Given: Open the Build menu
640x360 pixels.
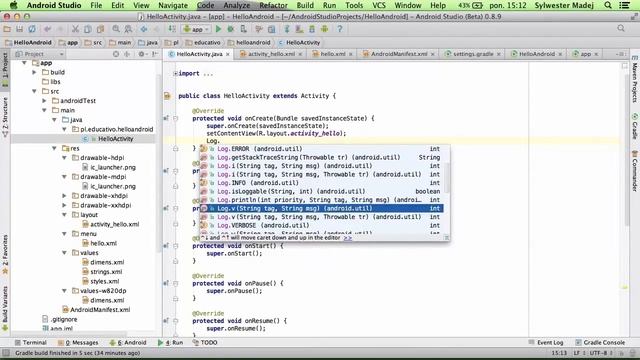Looking at the screenshot, I should pos(305,5).
